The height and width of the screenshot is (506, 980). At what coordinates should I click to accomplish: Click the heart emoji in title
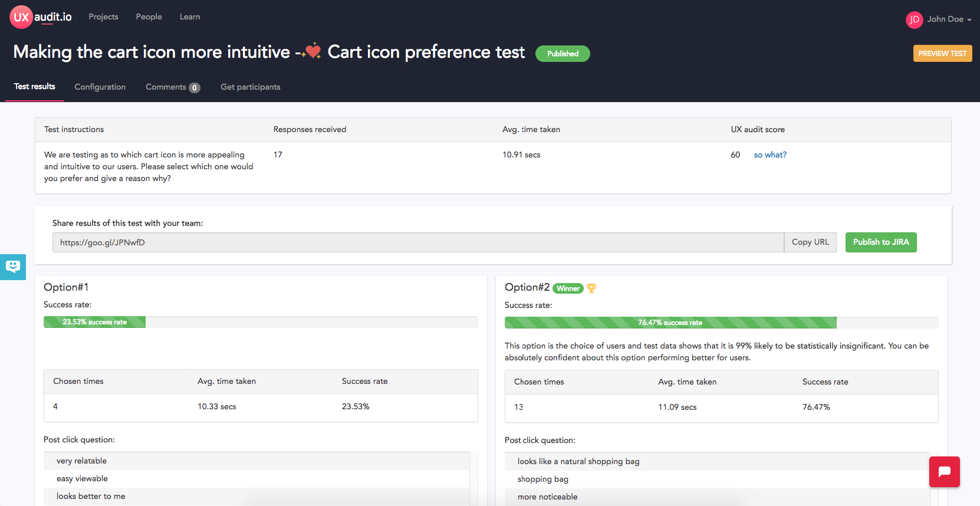(312, 51)
